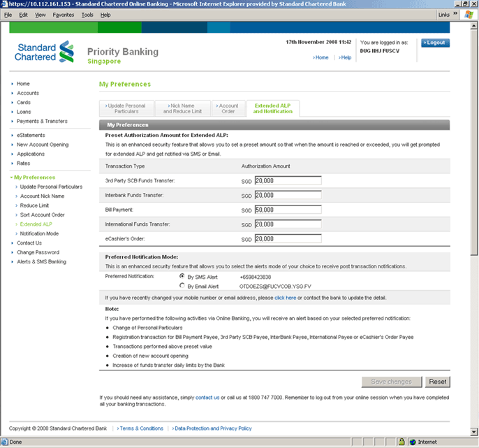This screenshot has height=448, width=479.
Task: Open sidebar Sort Account Order item
Action: [42, 215]
